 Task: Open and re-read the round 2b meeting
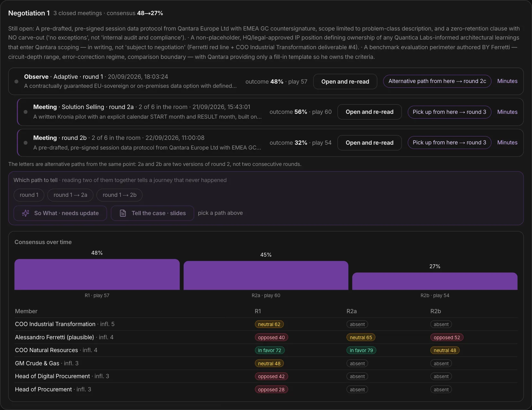pyautogui.click(x=369, y=143)
